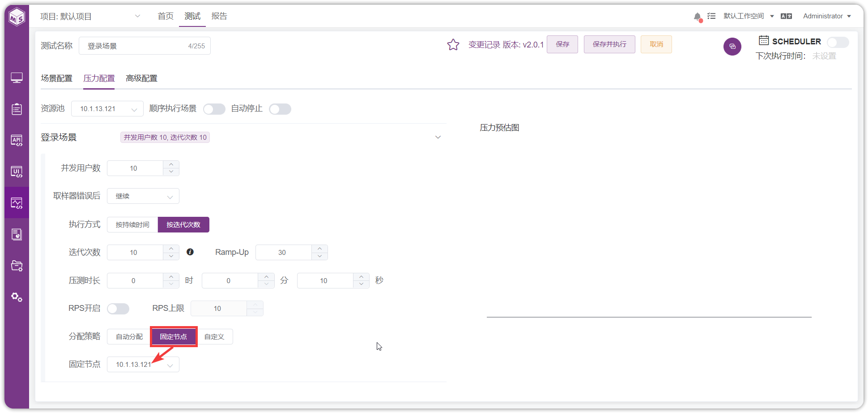Open the project selector dropdown
Screen dimensions: 868x413
coord(90,17)
